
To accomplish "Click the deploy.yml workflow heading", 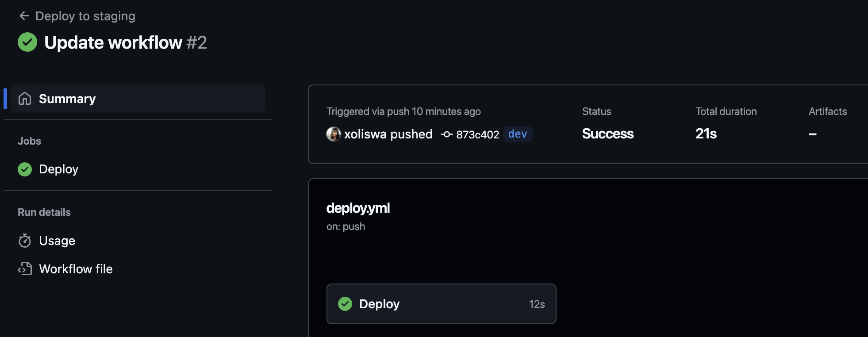I will coord(358,208).
